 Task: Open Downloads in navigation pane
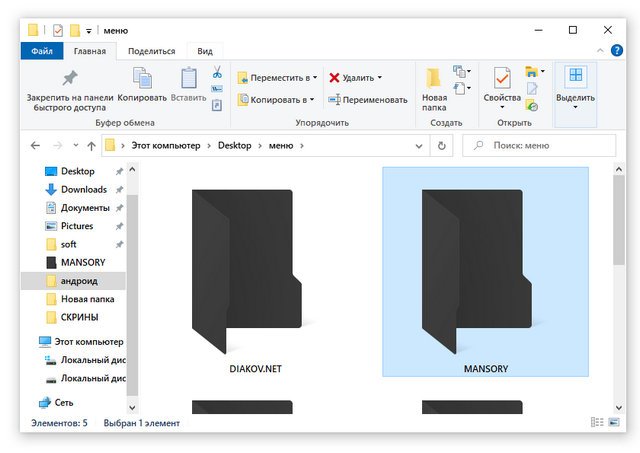[84, 189]
